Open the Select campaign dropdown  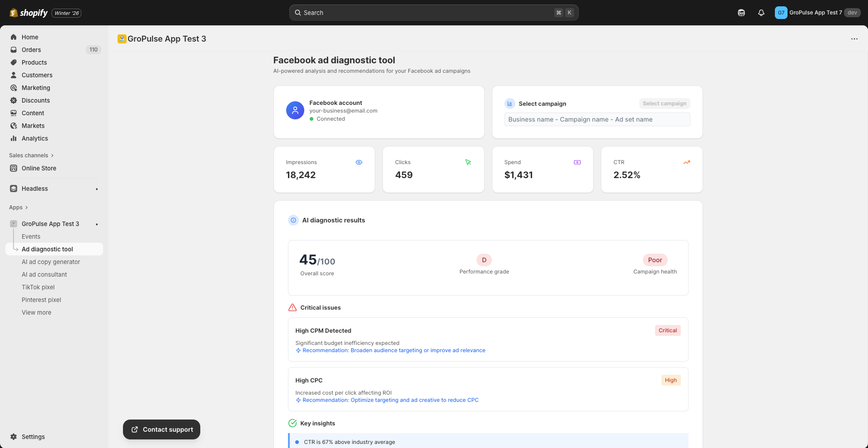tap(664, 104)
